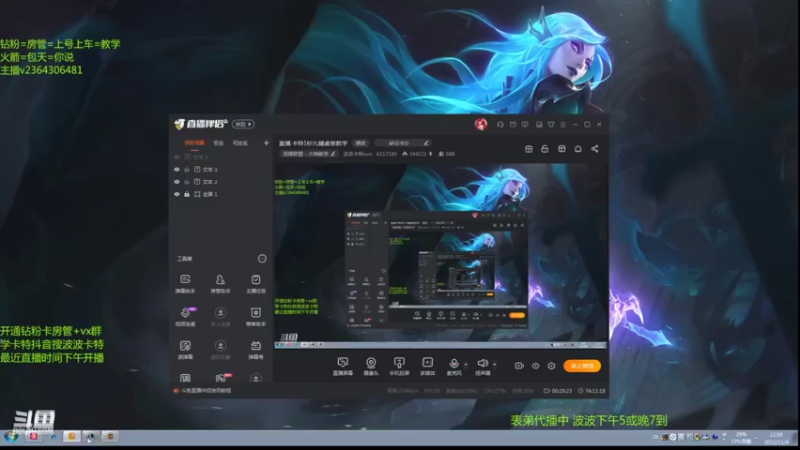Click the user avatar in title bar

pos(481,124)
